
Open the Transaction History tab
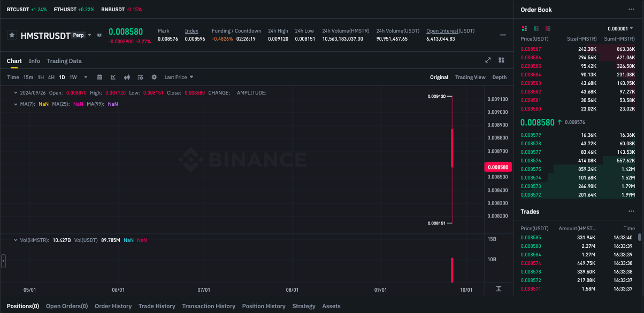click(209, 306)
